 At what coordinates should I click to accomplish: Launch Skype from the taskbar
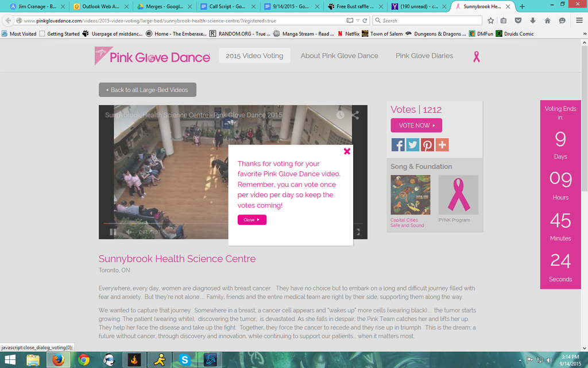(x=184, y=360)
